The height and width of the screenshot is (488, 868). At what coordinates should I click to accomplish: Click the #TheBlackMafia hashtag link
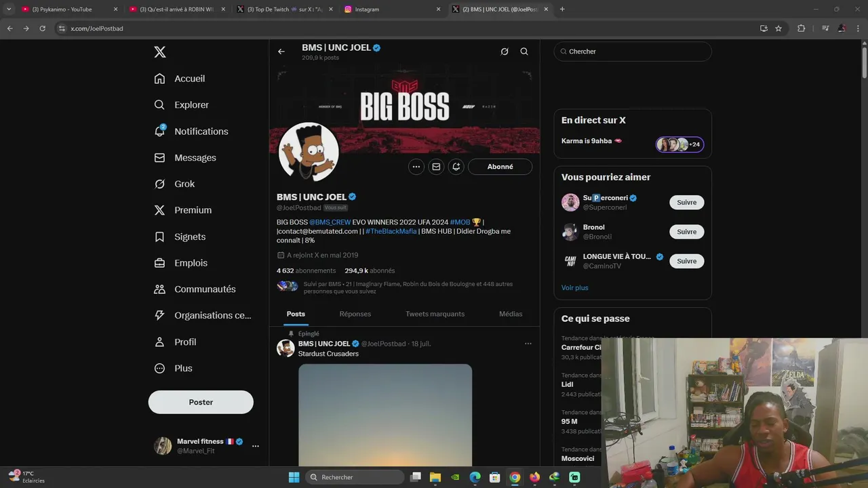391,231
